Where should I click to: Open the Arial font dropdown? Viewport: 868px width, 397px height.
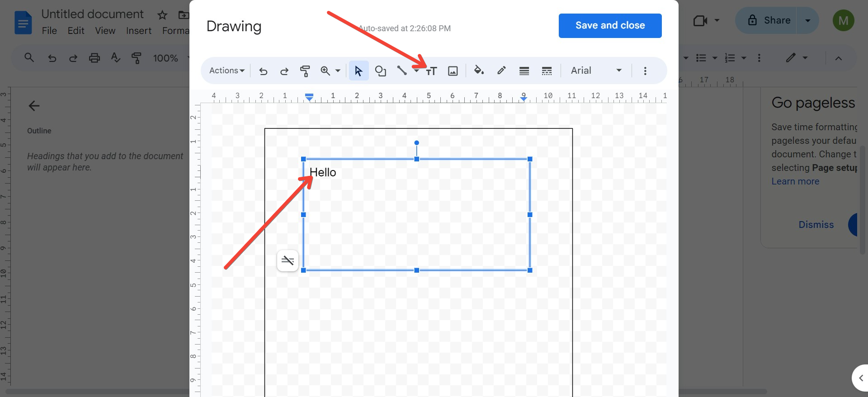pos(596,71)
